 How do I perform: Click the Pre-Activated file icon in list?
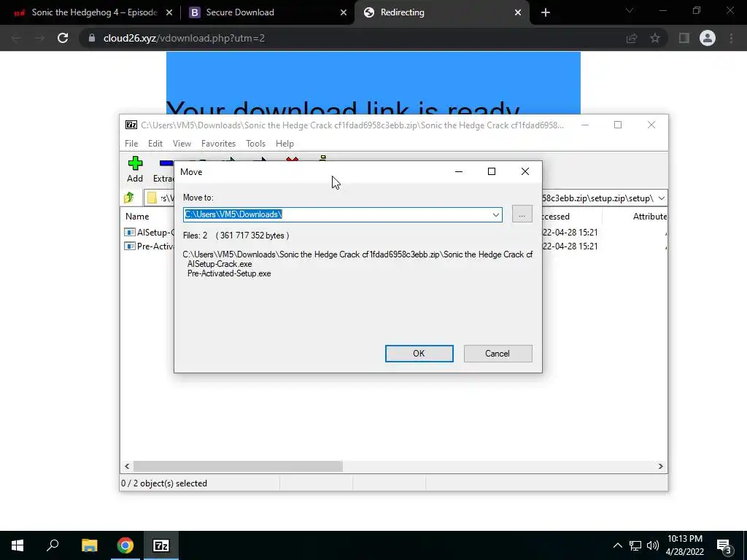(x=130, y=246)
